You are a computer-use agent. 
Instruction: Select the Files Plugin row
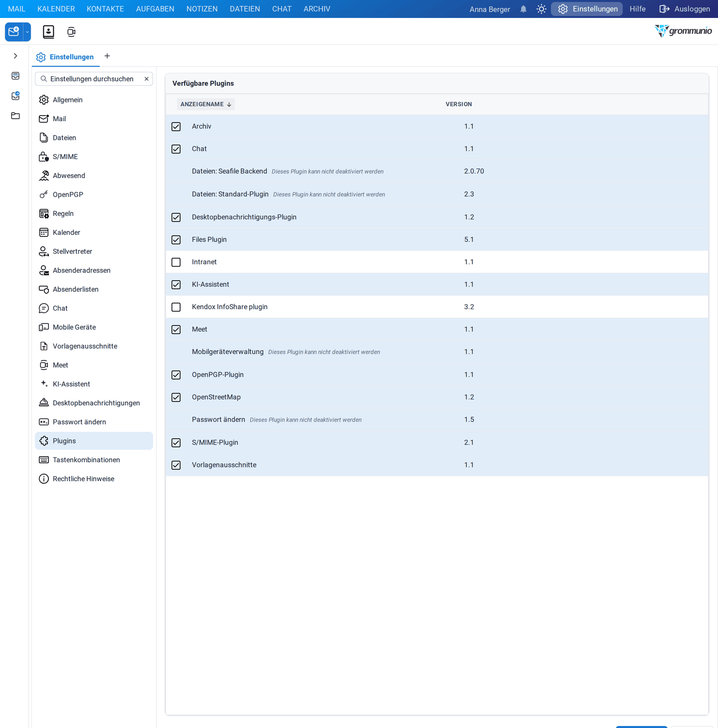click(437, 239)
